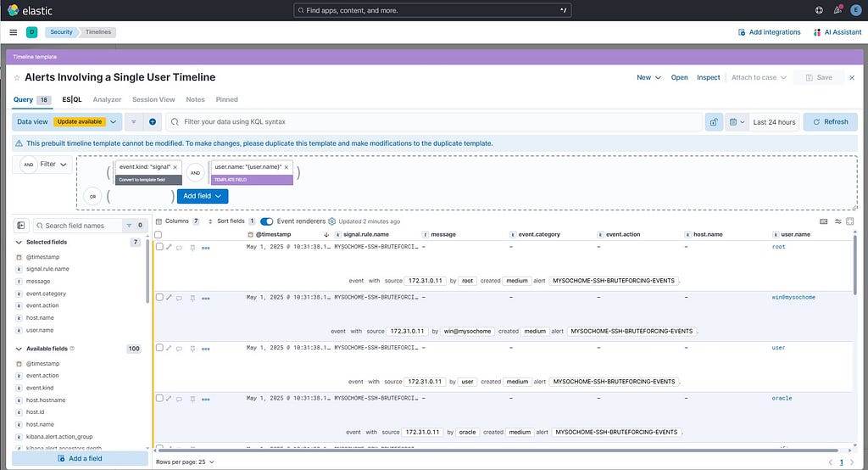This screenshot has height=470, width=868.
Task: Click the Inspect button
Action: click(709, 77)
